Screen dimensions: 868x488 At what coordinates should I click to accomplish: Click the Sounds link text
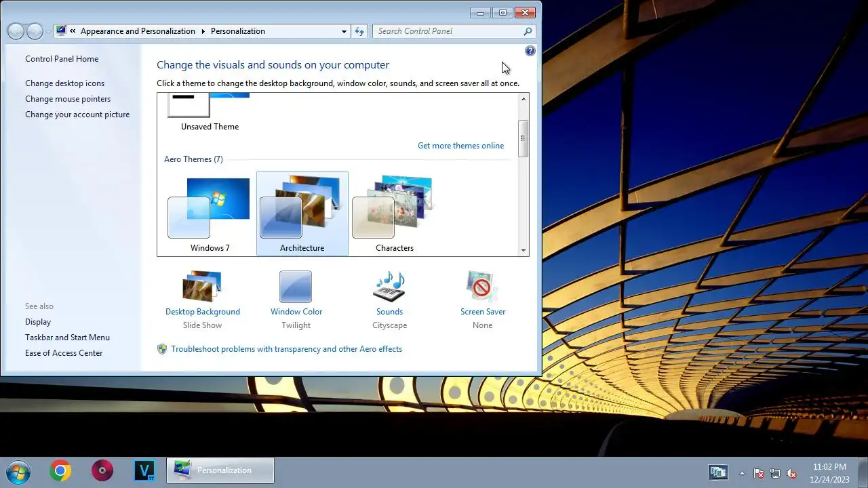coord(389,312)
